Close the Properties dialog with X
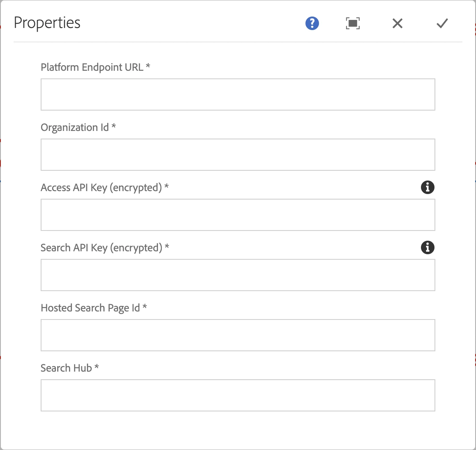The height and width of the screenshot is (450, 476). pyautogui.click(x=397, y=24)
